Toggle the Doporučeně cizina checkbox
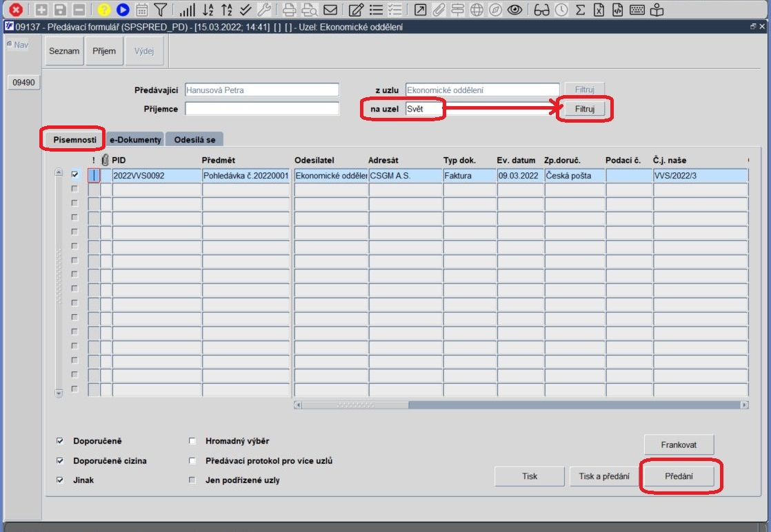Screen dimensions: 771x532 tap(60, 460)
